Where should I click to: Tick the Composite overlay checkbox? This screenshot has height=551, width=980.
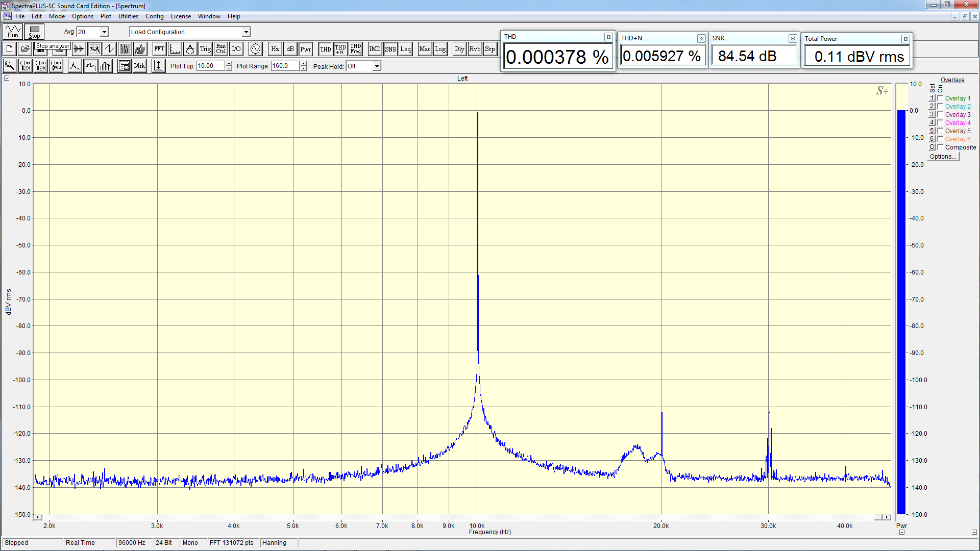(940, 147)
